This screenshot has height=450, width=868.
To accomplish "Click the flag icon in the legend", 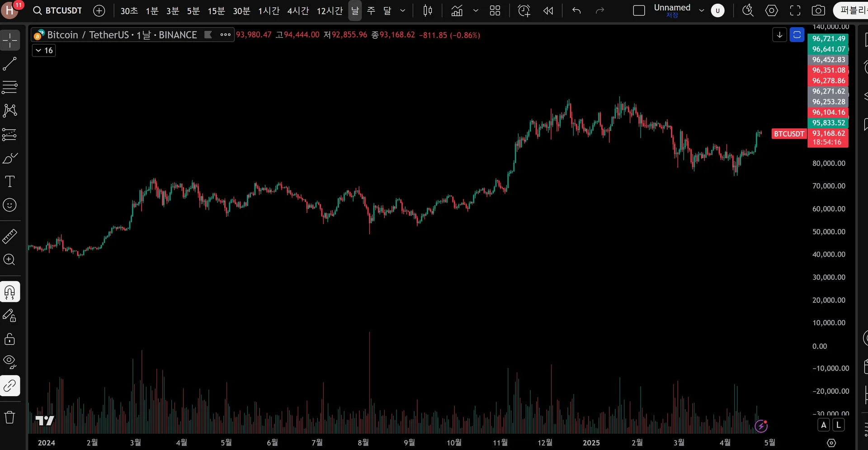I will (208, 35).
